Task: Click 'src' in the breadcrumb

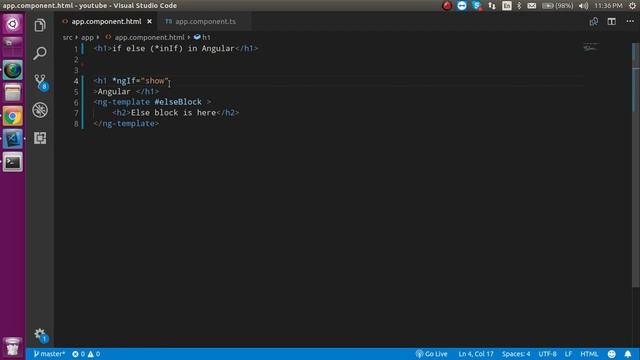Action: (67, 37)
